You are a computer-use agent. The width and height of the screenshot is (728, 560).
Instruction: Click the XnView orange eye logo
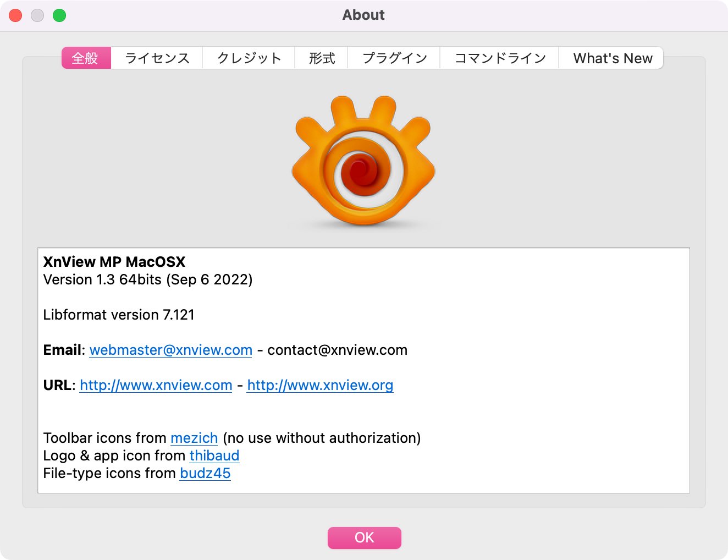363,161
